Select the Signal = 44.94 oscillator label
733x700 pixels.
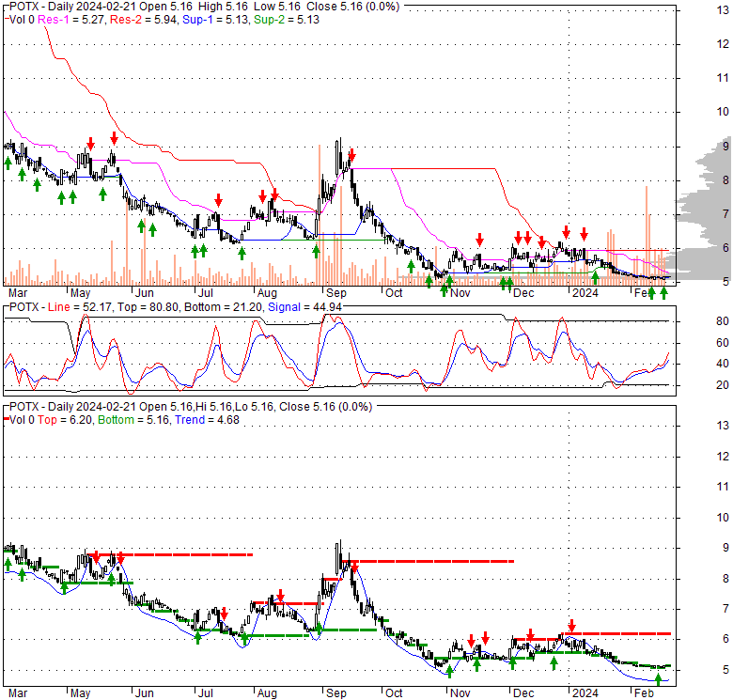304,307
